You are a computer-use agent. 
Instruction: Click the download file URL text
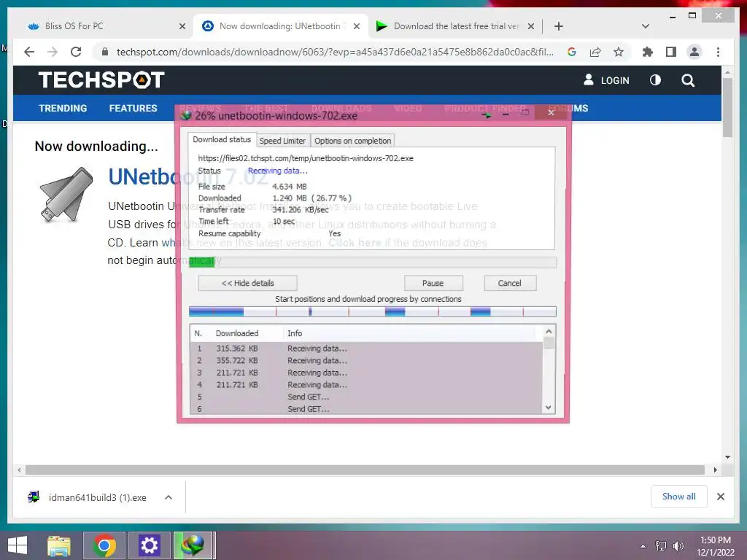[x=306, y=158]
